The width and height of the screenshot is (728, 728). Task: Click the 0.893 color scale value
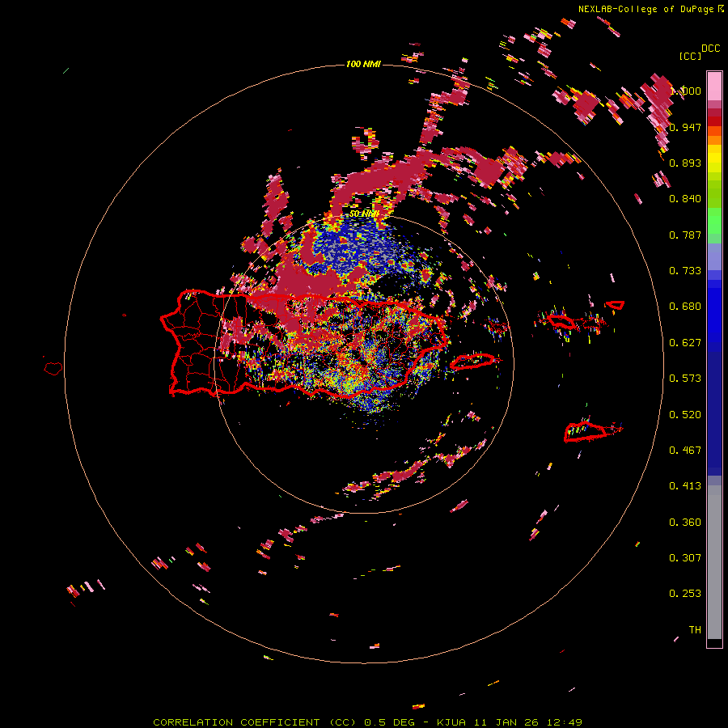pos(685,163)
